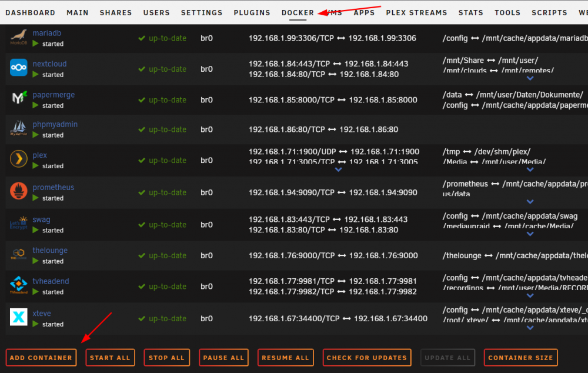Click the swag Let's Encrypt icon
Viewport: 588px width, 373px height.
pyautogui.click(x=18, y=224)
